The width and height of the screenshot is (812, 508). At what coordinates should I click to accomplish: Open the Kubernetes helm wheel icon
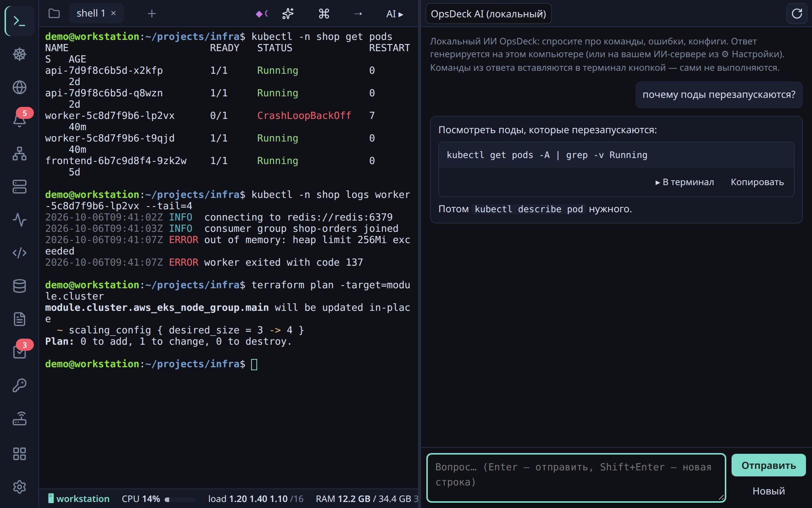[20, 54]
